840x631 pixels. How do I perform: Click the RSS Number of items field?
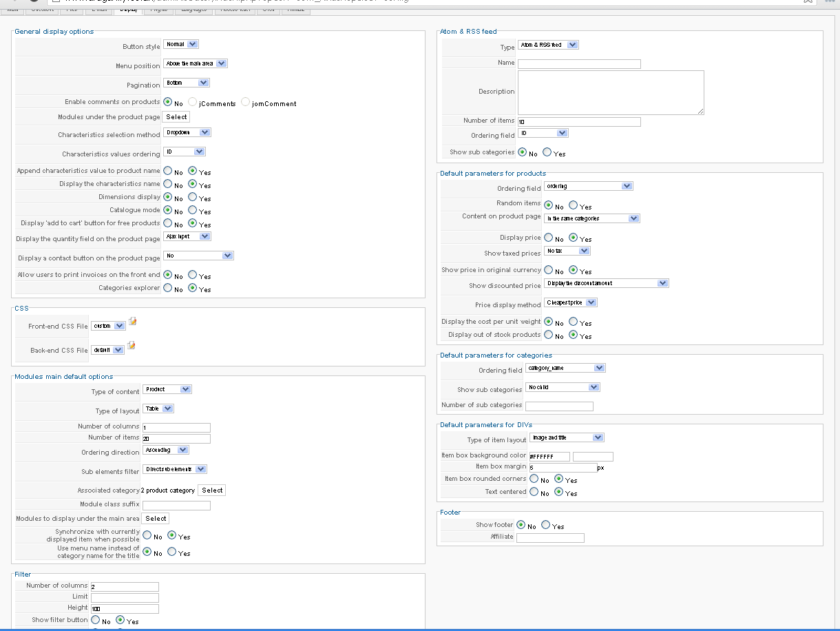click(579, 122)
